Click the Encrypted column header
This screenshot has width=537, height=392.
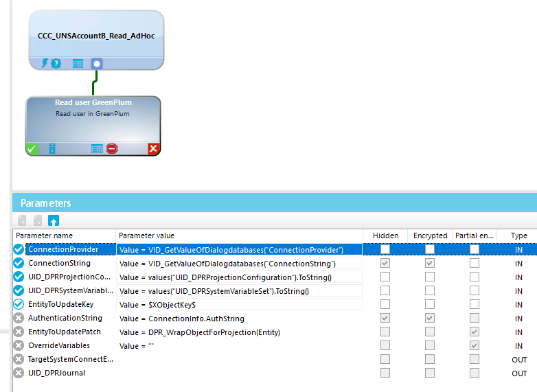click(430, 235)
